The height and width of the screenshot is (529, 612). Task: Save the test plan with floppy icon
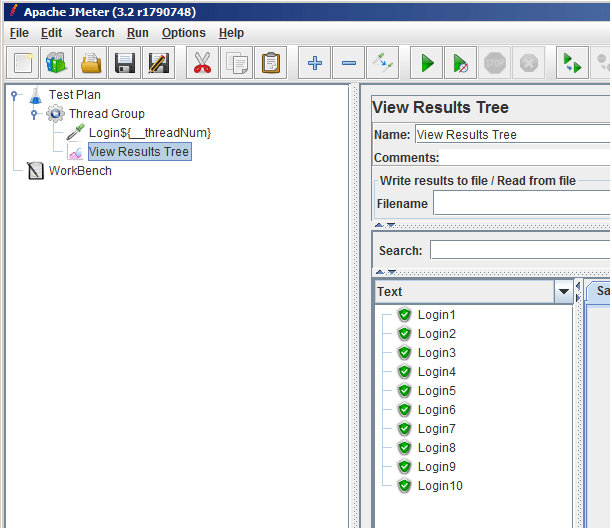125,63
